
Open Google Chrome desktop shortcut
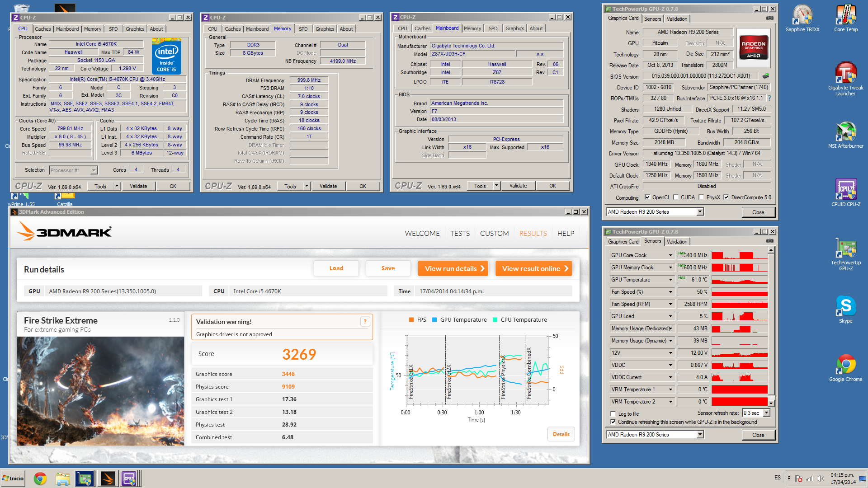coord(845,368)
